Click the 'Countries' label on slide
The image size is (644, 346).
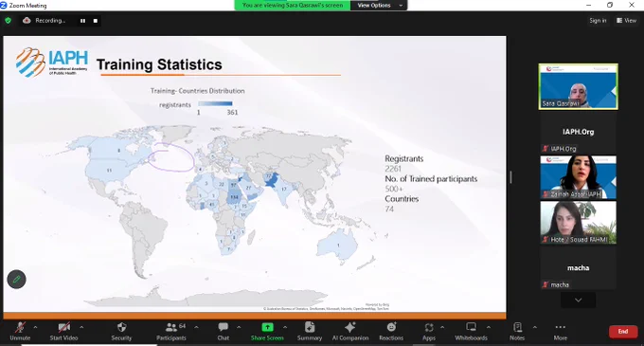pos(402,199)
